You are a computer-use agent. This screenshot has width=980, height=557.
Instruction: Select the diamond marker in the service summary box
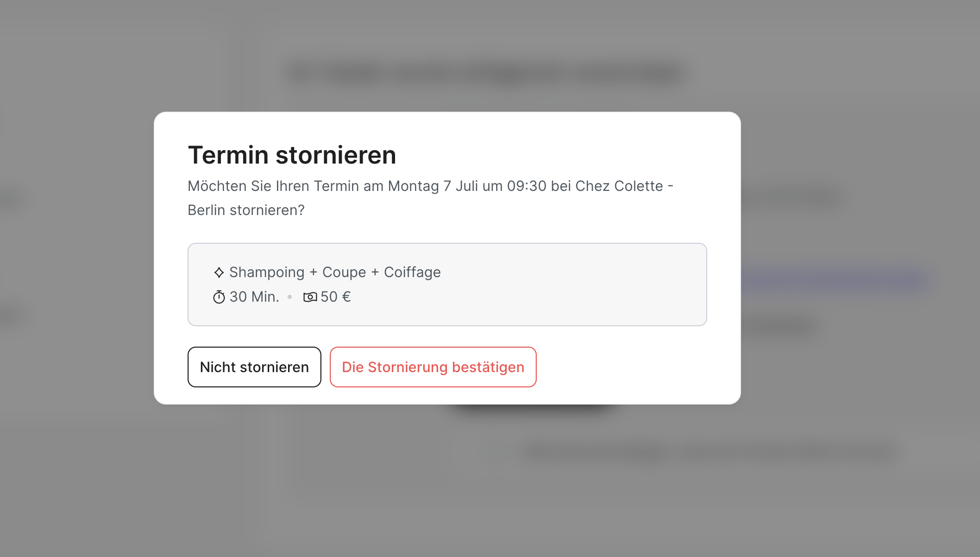point(218,272)
